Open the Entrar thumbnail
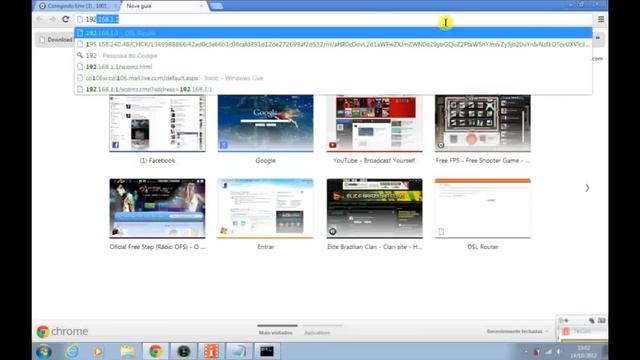640x360 pixels. pyautogui.click(x=265, y=208)
